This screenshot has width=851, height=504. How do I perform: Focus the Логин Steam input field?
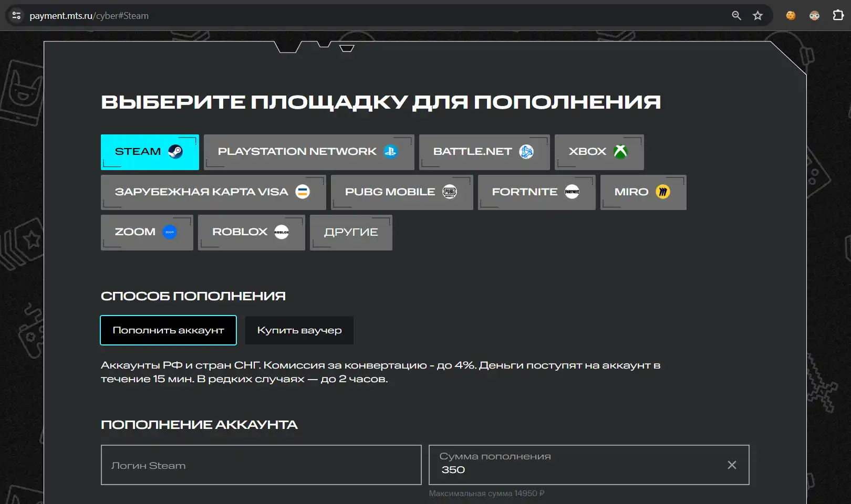[x=261, y=465]
